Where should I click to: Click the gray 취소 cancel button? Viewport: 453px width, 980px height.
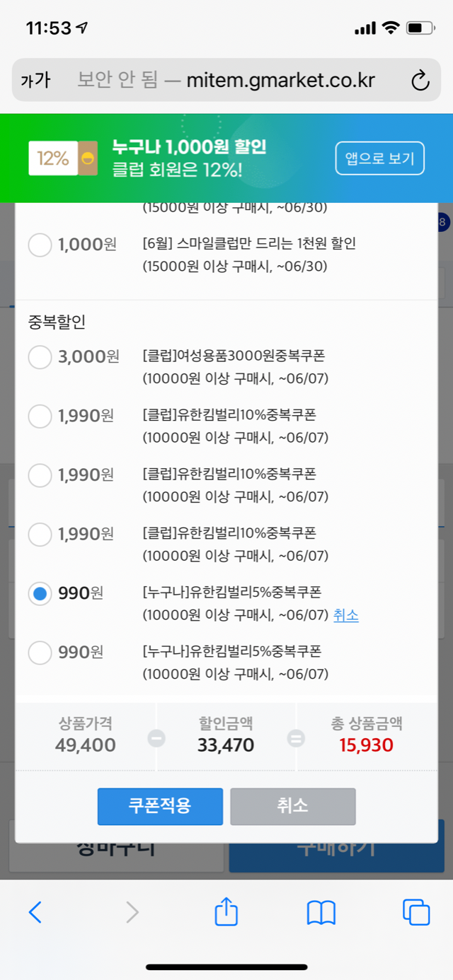click(292, 806)
